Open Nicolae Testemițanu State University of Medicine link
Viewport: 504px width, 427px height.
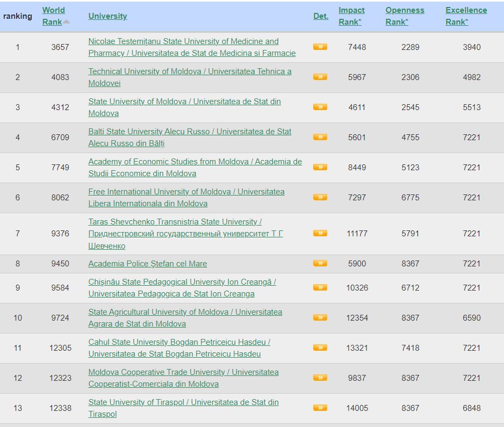[x=192, y=47]
